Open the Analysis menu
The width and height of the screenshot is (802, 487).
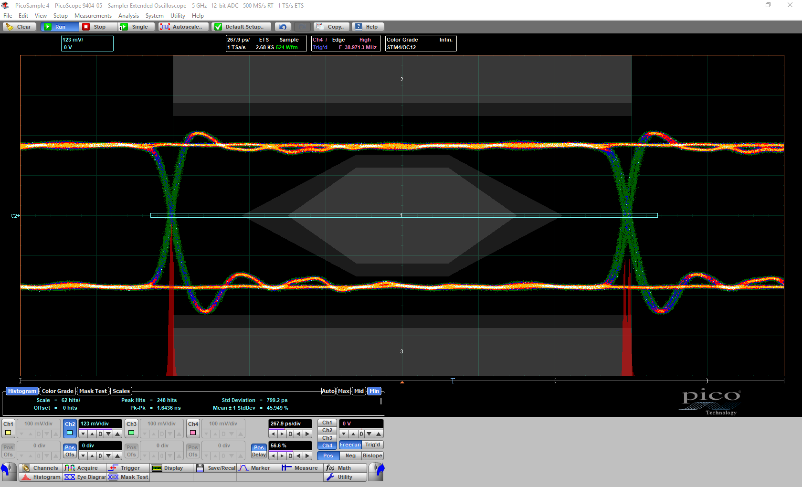click(128, 16)
